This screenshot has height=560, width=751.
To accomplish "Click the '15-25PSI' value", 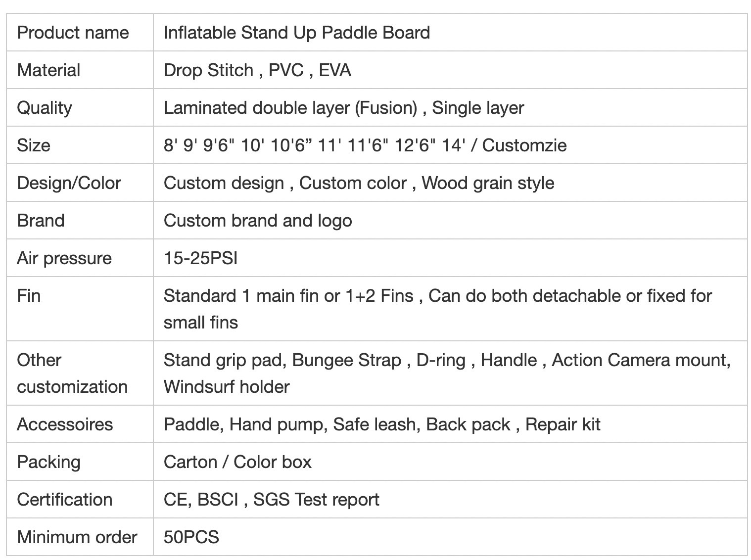I will (x=200, y=258).
